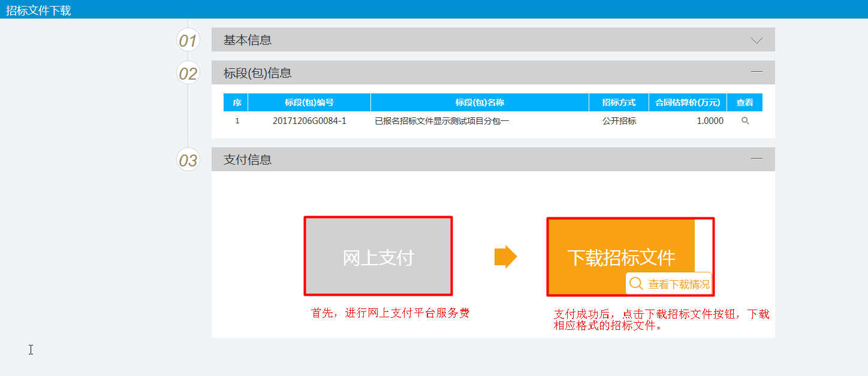The width and height of the screenshot is (868, 376).
Task: Click the orange arrow between the two buttons
Action: [x=505, y=256]
